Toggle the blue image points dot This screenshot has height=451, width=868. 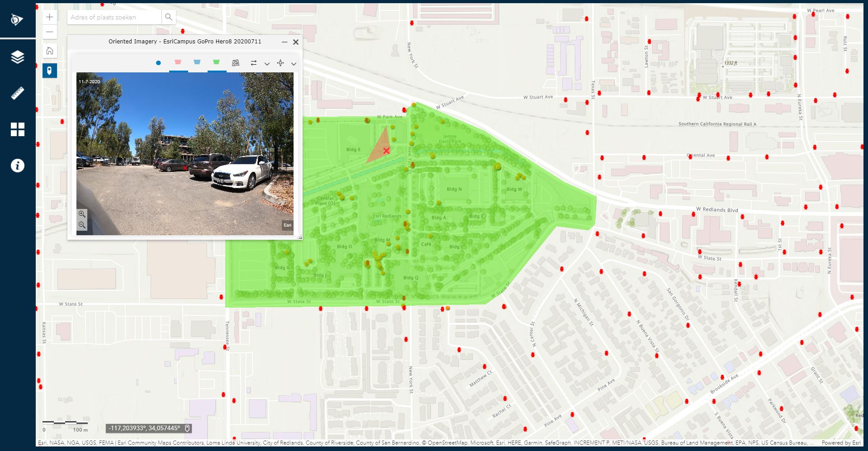[158, 63]
